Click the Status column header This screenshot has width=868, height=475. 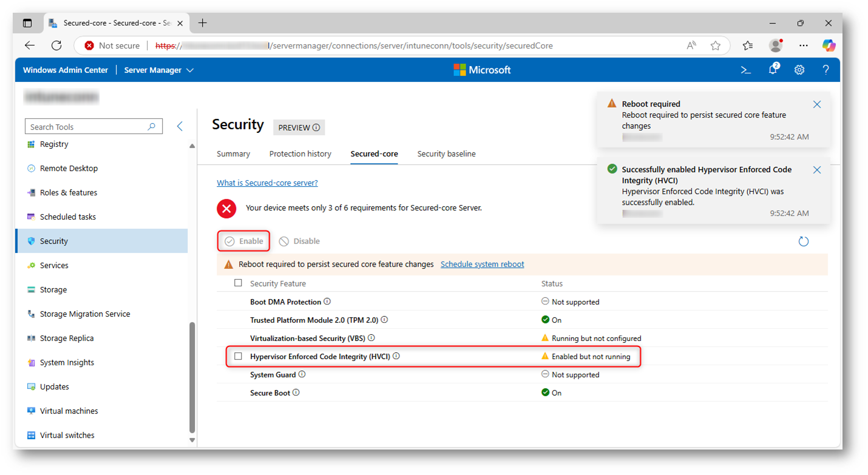[x=552, y=283]
